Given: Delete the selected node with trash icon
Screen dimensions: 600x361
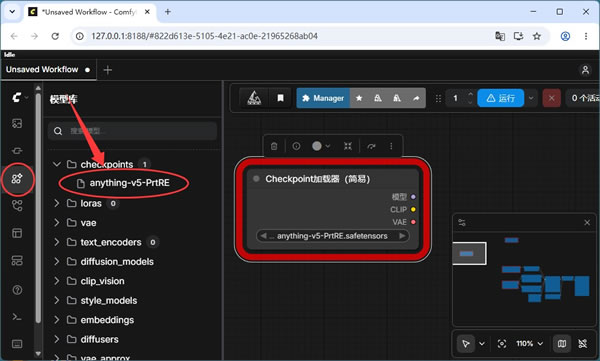Looking at the screenshot, I should pos(274,146).
